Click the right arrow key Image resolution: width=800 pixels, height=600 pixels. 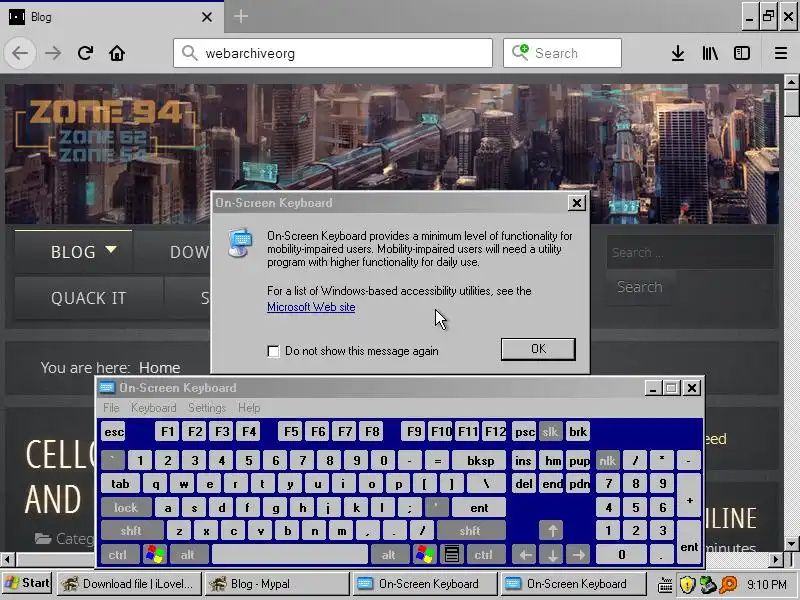coord(579,554)
